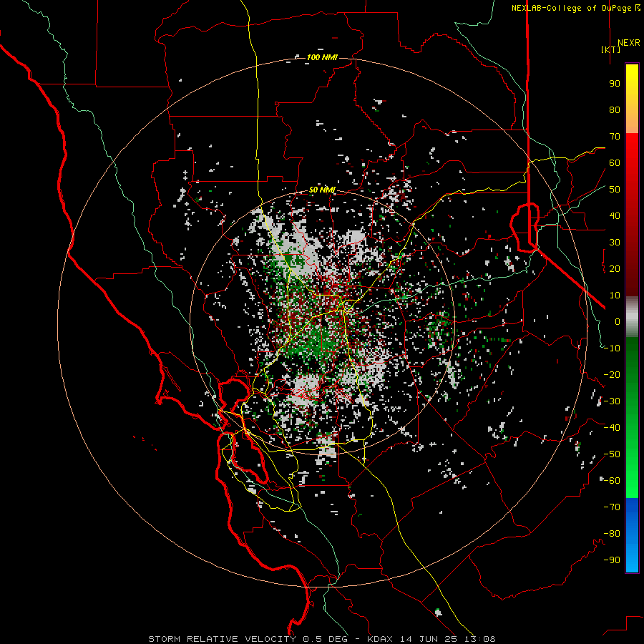Click the -40 scale label
Viewport: 644px width, 644px height.
pos(612,428)
